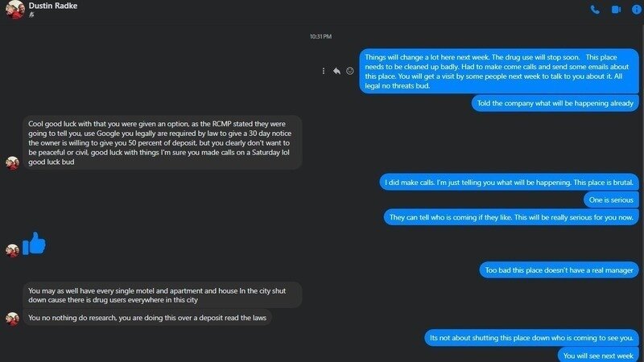Reply to the first message using arrow icon
The height and width of the screenshot is (362, 644).
click(x=336, y=71)
